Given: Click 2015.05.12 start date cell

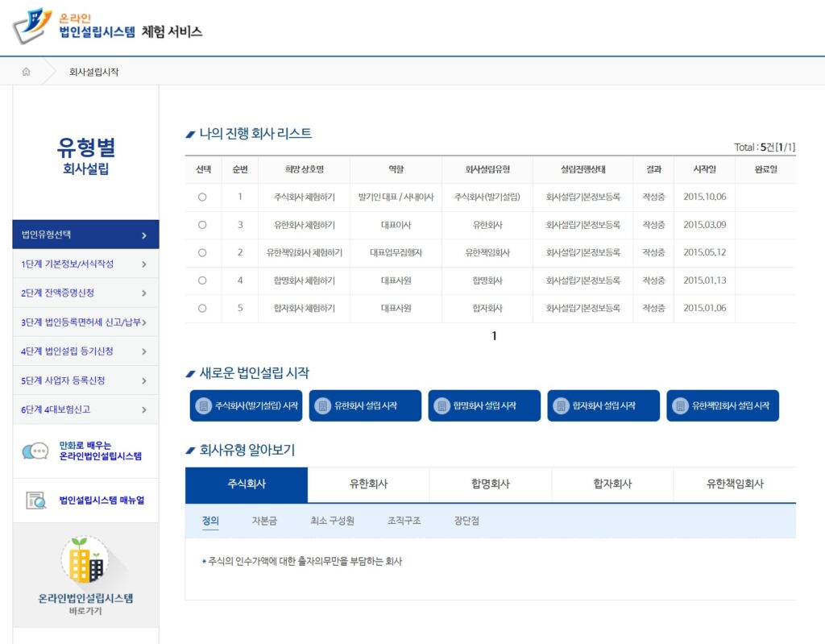Looking at the screenshot, I should point(704,253).
